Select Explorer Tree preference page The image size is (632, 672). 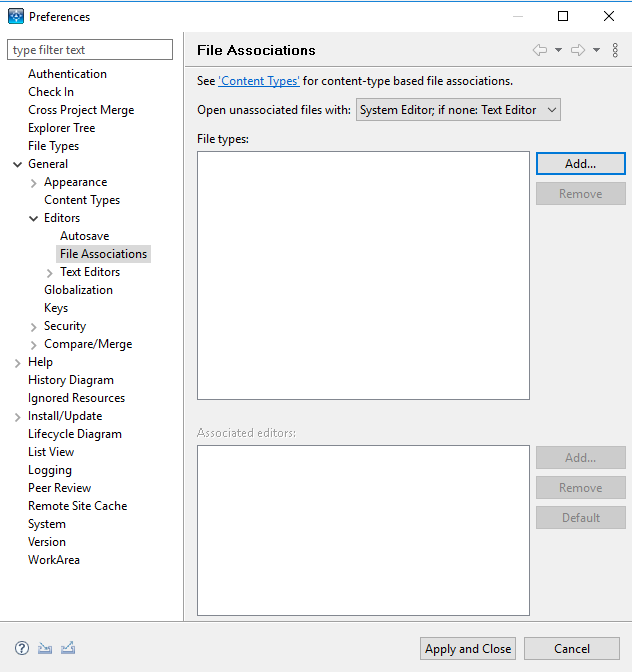(62, 128)
